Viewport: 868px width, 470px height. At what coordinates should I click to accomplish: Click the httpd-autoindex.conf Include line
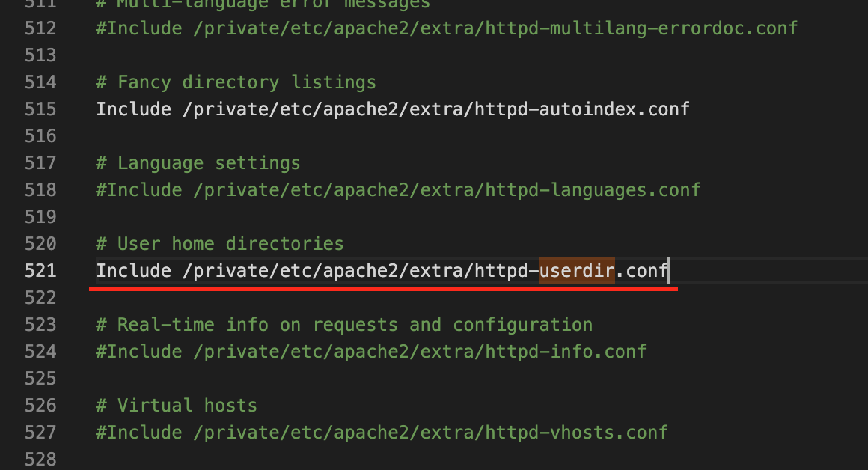pyautogui.click(x=393, y=109)
